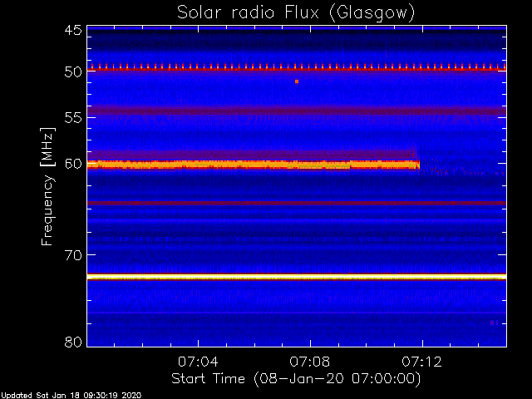Viewport: 532px width, 399px height.
Task: Click the isolated orange dot below 50 MHz
Action: [297, 81]
